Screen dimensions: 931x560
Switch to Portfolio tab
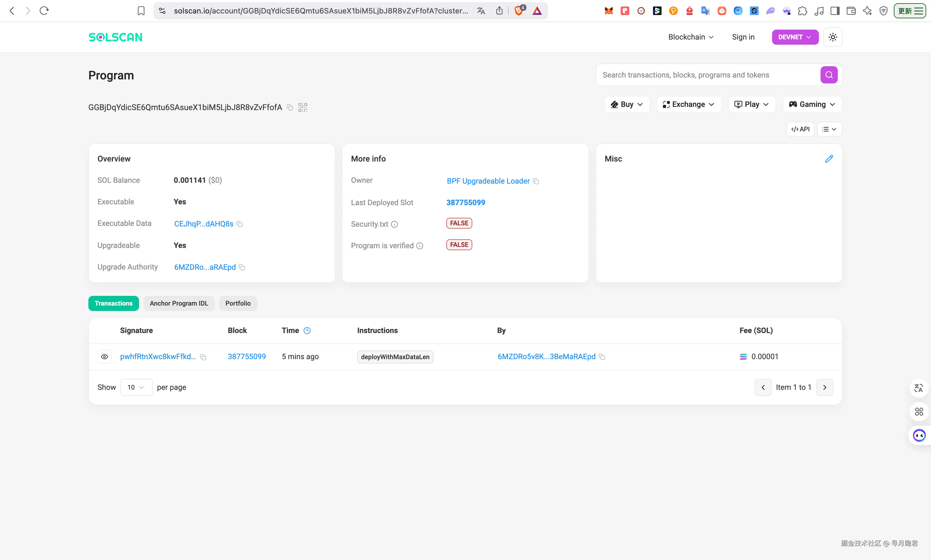[x=238, y=303]
